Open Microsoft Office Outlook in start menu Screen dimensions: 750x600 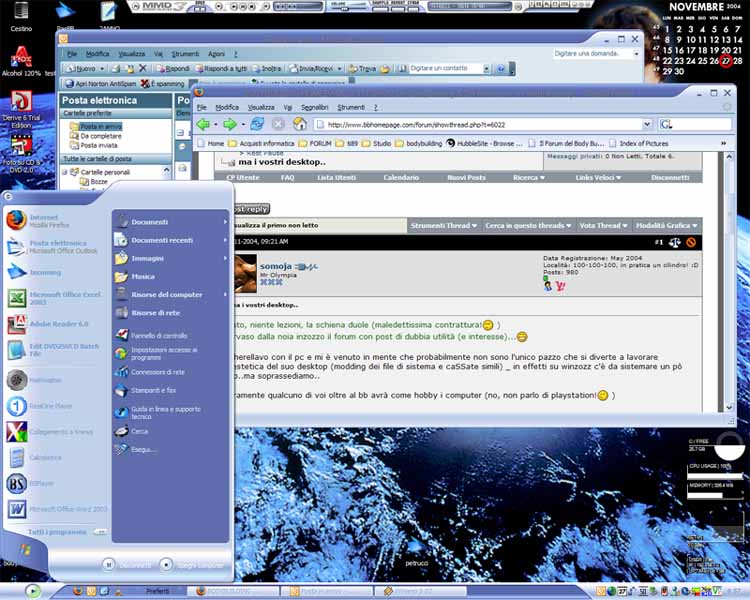click(53, 246)
